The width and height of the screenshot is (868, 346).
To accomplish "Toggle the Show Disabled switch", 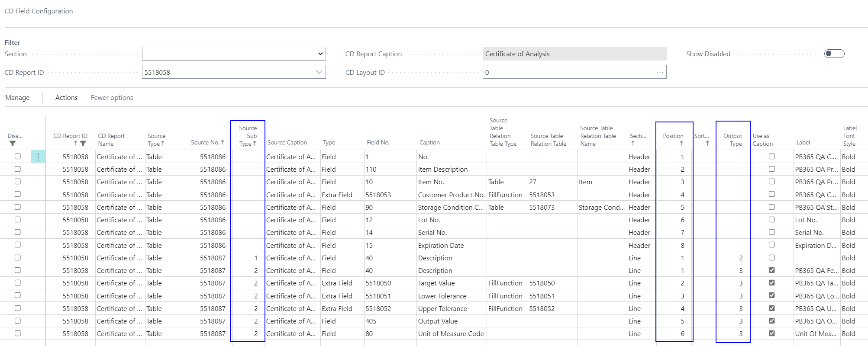I will coord(834,54).
